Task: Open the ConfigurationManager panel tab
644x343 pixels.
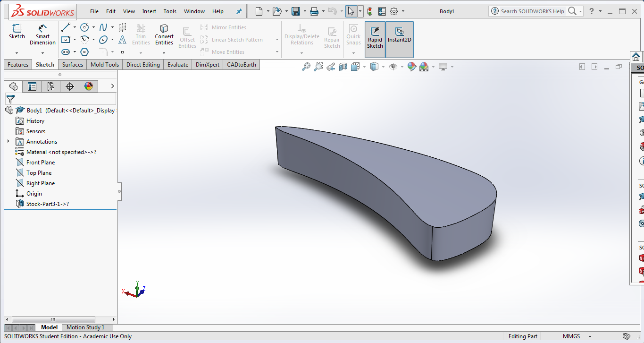Action: coord(51,86)
